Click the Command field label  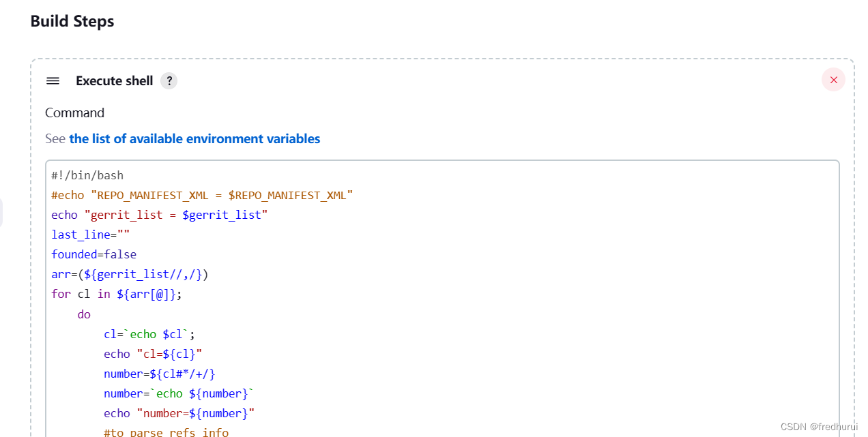coord(74,112)
